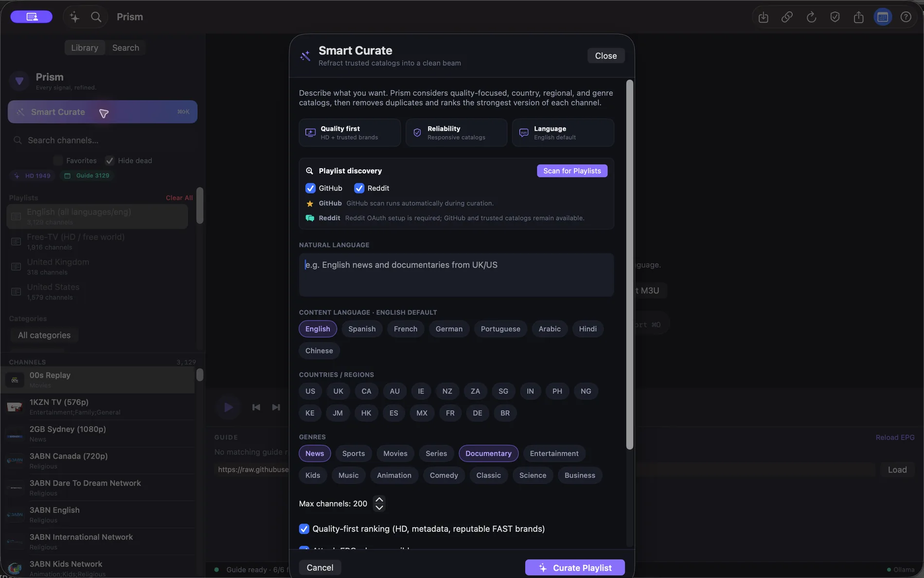
Task: Toggle the sidebar panel button
Action: [32, 17]
